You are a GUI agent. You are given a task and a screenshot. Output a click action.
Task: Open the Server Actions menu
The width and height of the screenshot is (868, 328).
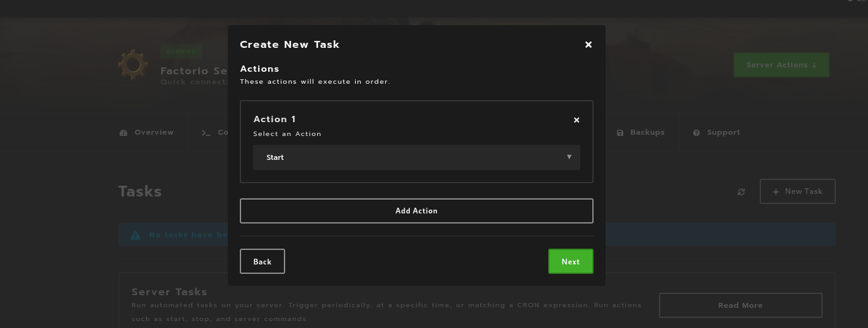click(x=781, y=65)
